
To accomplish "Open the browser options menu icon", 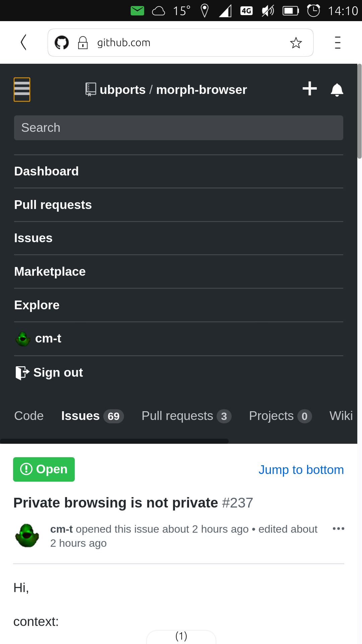I will [x=337, y=43].
